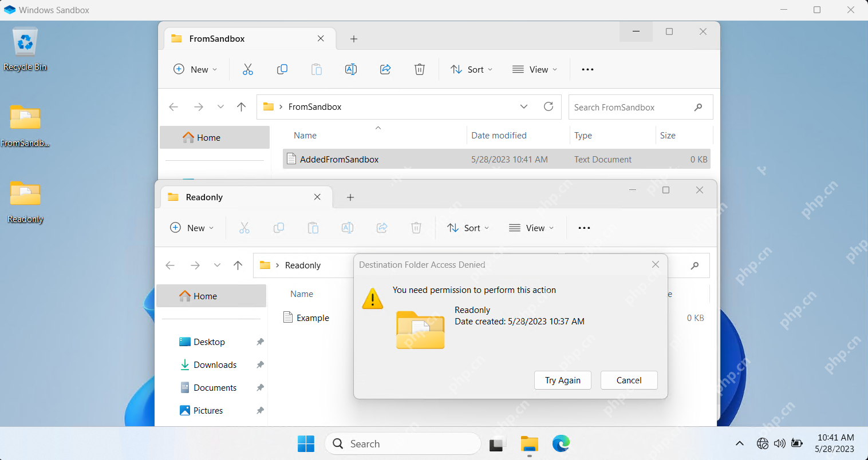The image size is (868, 460).
Task: Click the Try Again button
Action: 563,380
